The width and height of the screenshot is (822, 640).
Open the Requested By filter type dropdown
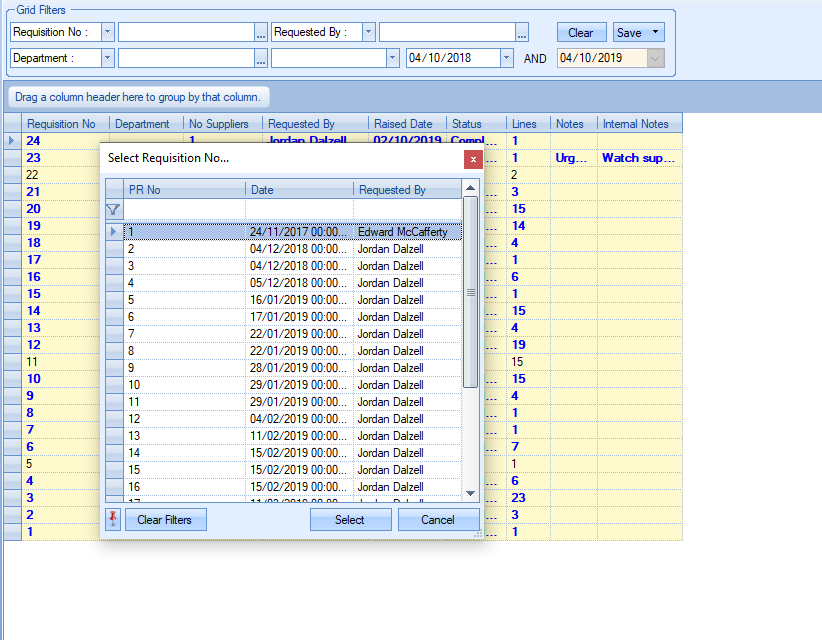[x=369, y=33]
